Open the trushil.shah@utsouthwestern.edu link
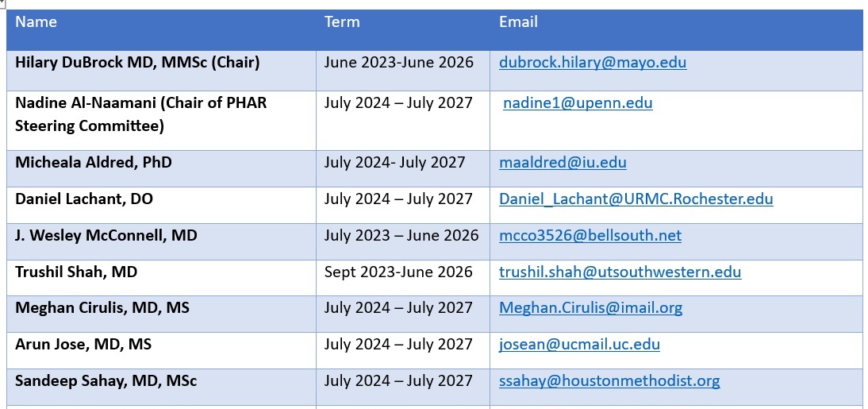The image size is (868, 409). pos(620,272)
